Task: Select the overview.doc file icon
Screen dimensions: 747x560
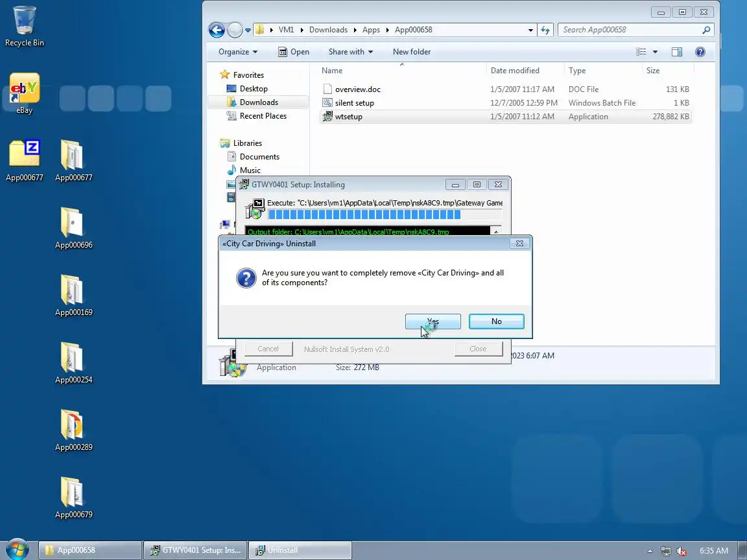Action: [x=327, y=89]
